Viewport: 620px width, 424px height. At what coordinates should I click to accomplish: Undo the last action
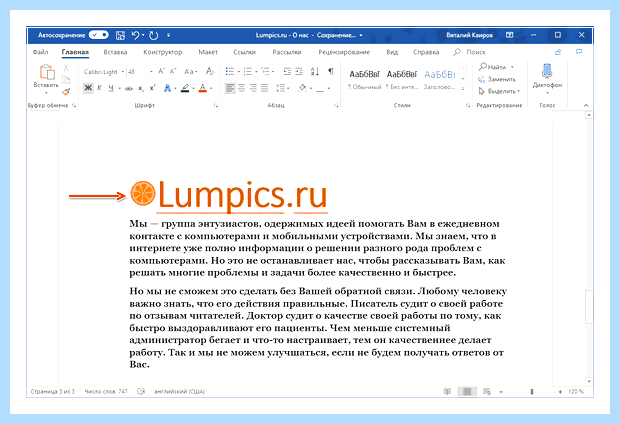point(135,36)
